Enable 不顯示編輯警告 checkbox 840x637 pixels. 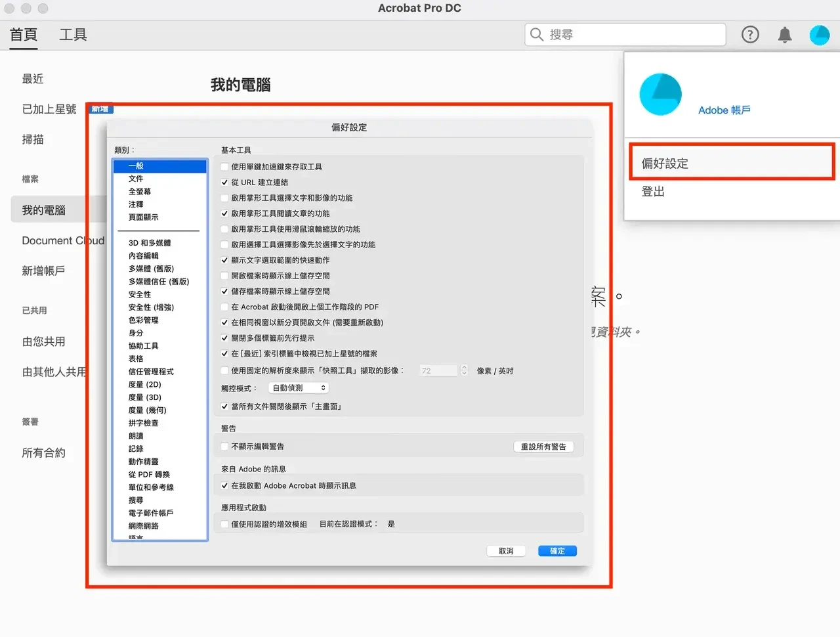224,447
